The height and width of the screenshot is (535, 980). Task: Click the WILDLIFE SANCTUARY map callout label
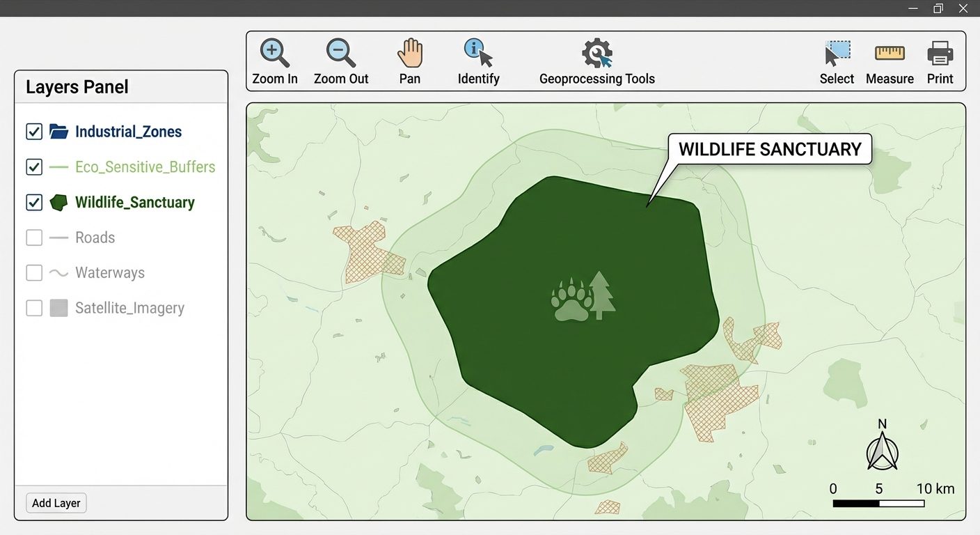(770, 148)
